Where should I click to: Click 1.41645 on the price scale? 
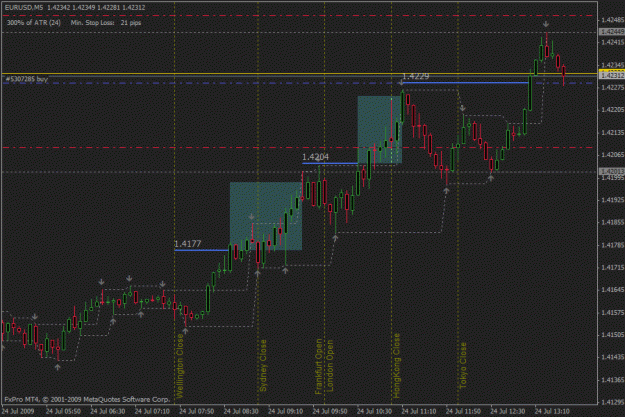pos(613,290)
